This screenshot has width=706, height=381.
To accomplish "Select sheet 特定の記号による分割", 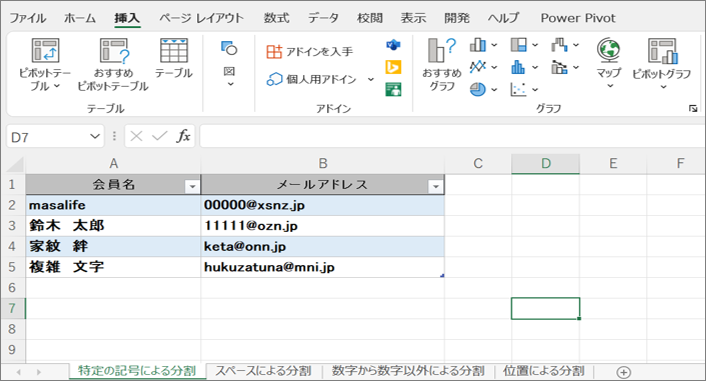I will [x=137, y=371].
